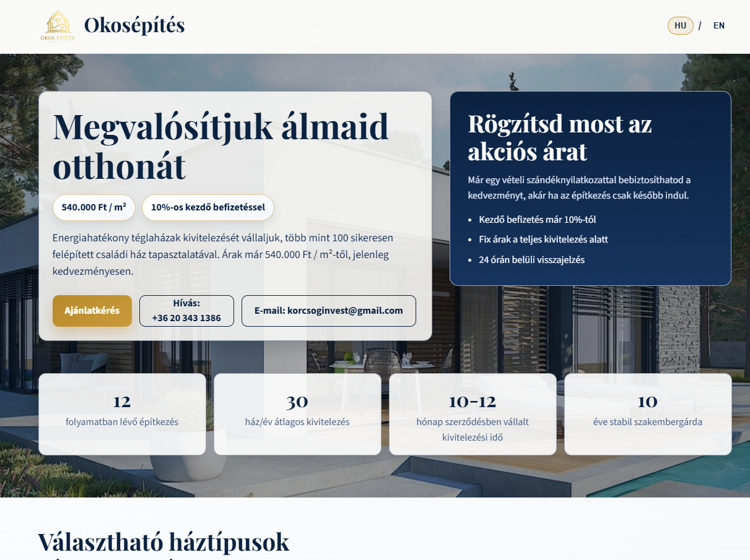This screenshot has height=560, width=750.
Task: Select the 540.000 Ft / m² price badge
Action: pyautogui.click(x=94, y=207)
